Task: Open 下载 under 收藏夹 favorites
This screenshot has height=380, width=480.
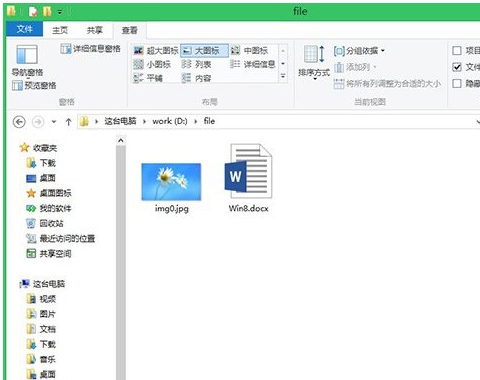Action: [41, 163]
